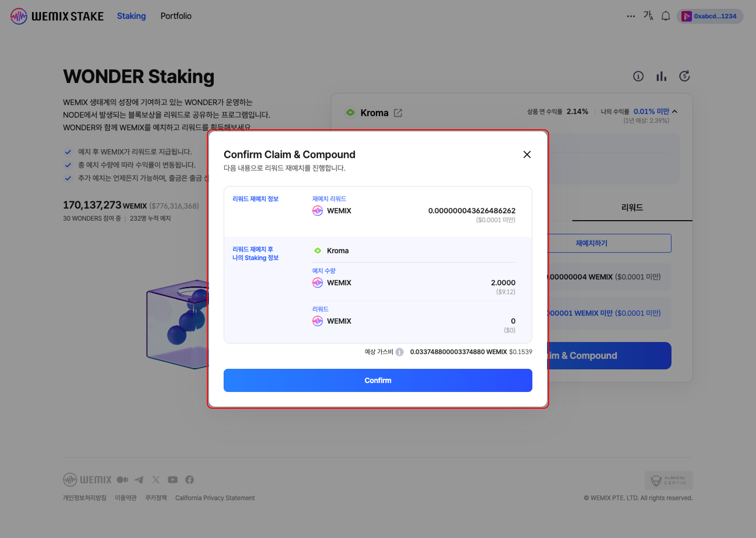Open the Kroma external link icon

pos(398,113)
